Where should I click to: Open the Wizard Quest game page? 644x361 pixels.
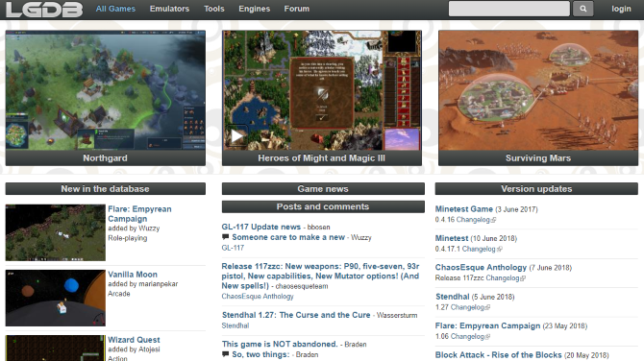pyautogui.click(x=134, y=340)
